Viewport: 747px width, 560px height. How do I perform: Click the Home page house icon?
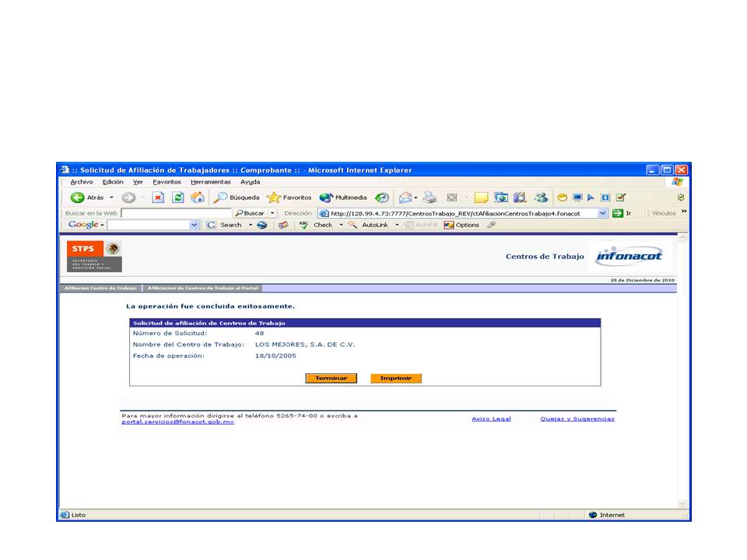[x=198, y=198]
